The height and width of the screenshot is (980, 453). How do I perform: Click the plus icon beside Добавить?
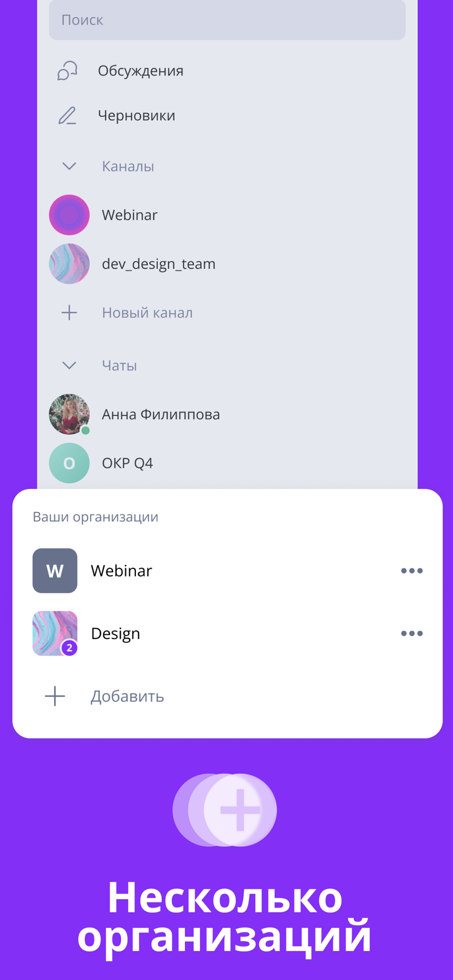55,696
